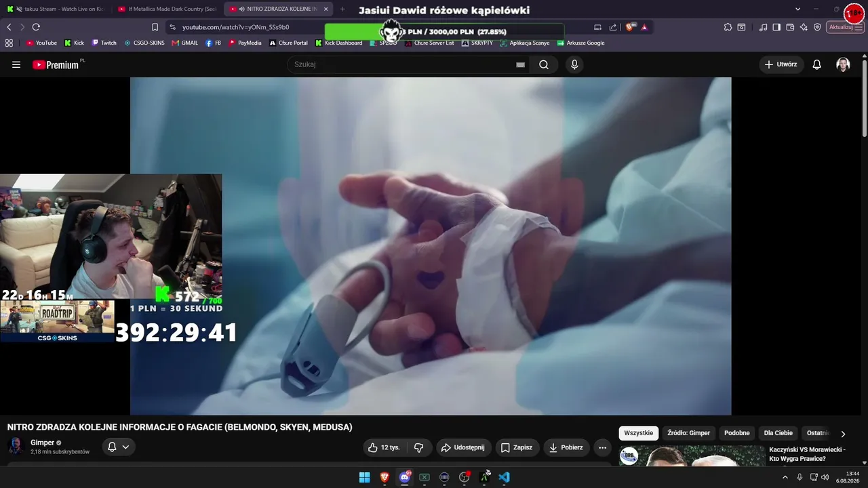Open the Aplikacja Scanye bookmark
This screenshot has width=868, height=488.
(525, 43)
